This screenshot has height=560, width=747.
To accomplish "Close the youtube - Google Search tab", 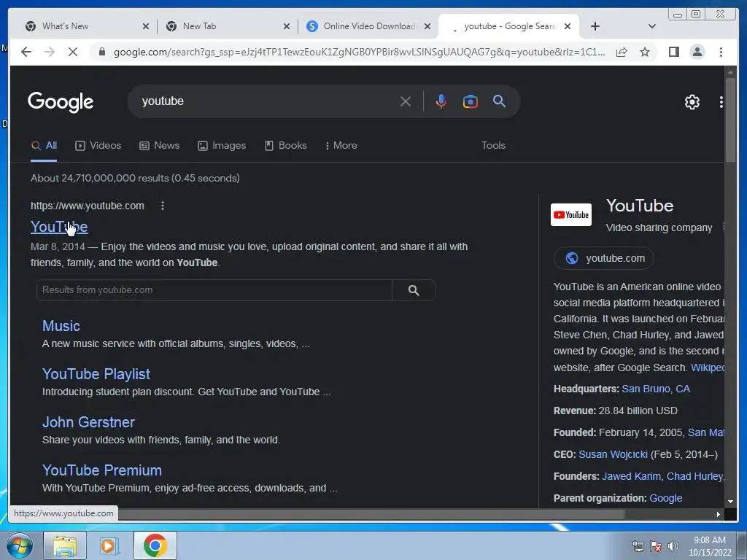I will pyautogui.click(x=568, y=26).
